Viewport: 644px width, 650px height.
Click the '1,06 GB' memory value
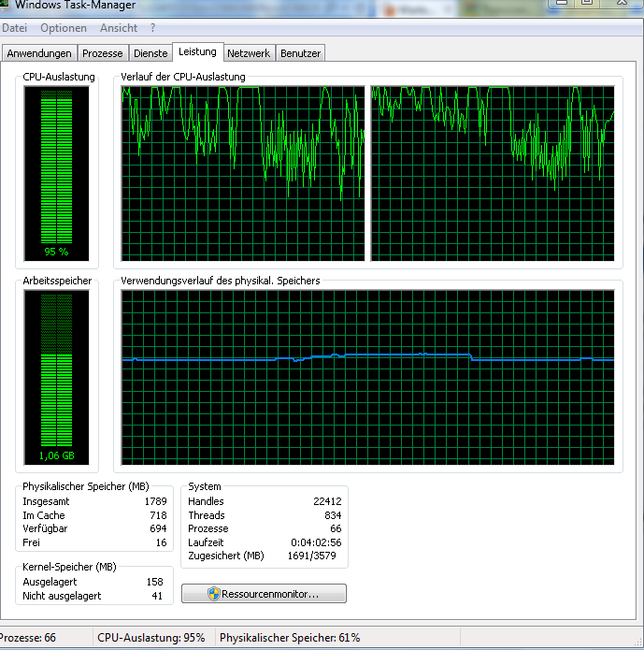(x=56, y=455)
